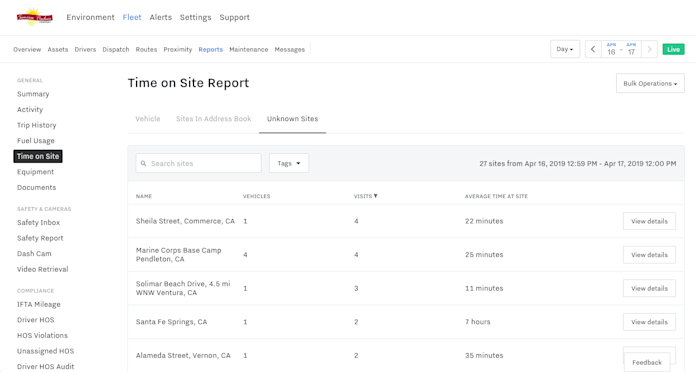Open Trip History in sidebar

pos(36,125)
